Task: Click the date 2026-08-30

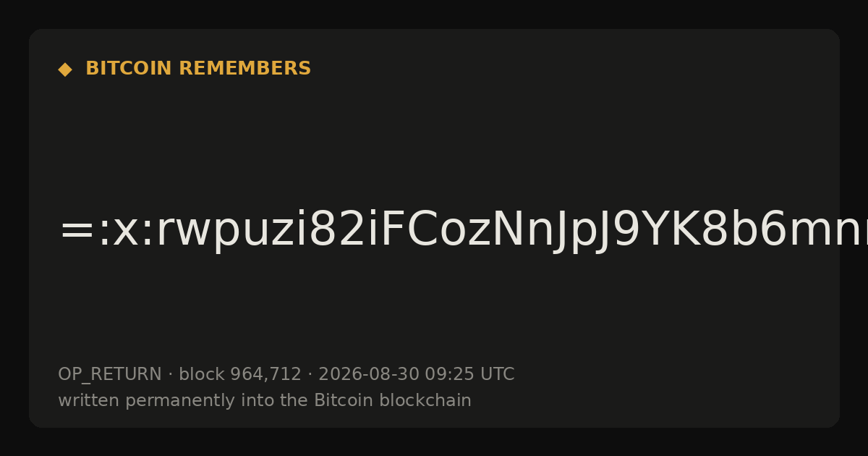Action: 369,374
